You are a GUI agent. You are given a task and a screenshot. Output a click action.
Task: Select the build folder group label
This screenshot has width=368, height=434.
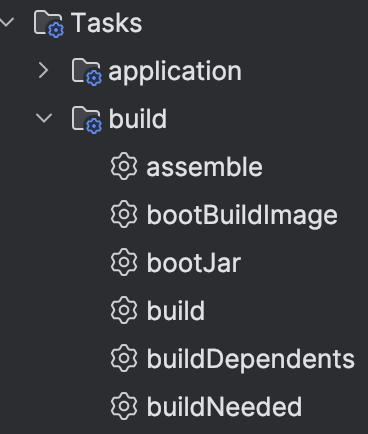(x=138, y=119)
